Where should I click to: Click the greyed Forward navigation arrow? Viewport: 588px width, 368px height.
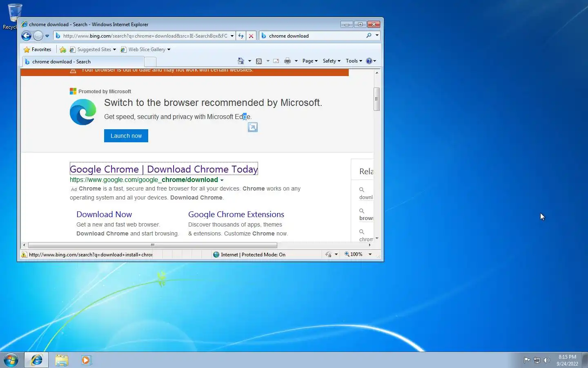pyautogui.click(x=38, y=36)
